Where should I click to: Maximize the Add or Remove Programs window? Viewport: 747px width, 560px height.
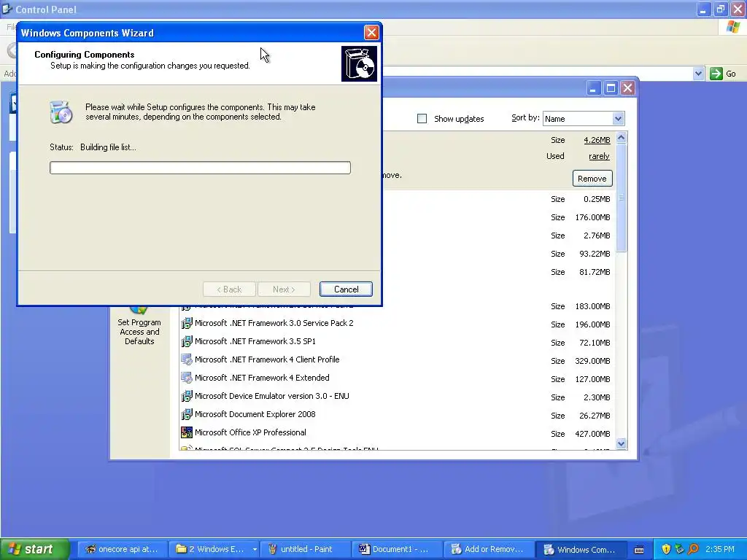(x=611, y=88)
